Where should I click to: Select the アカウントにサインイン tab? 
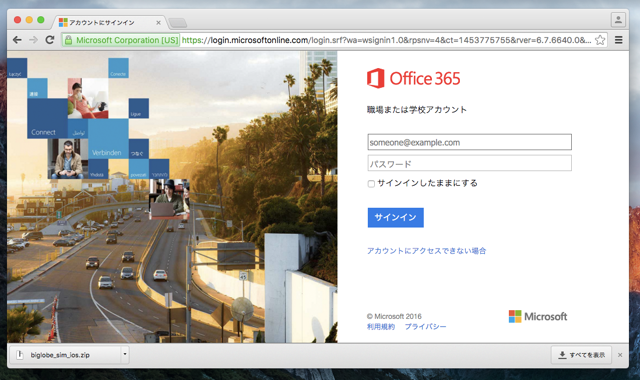(107, 22)
